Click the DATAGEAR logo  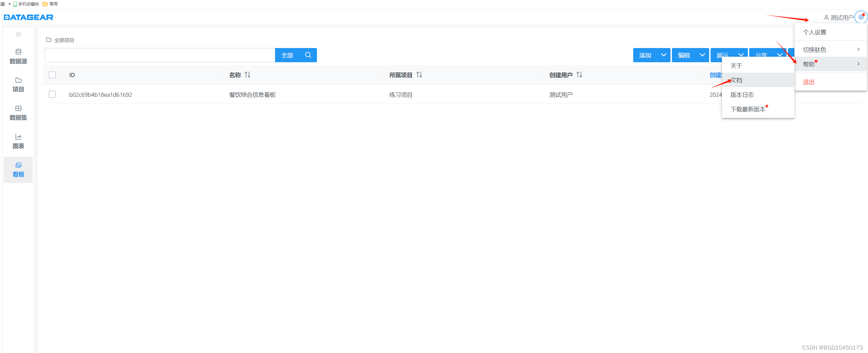(x=28, y=17)
